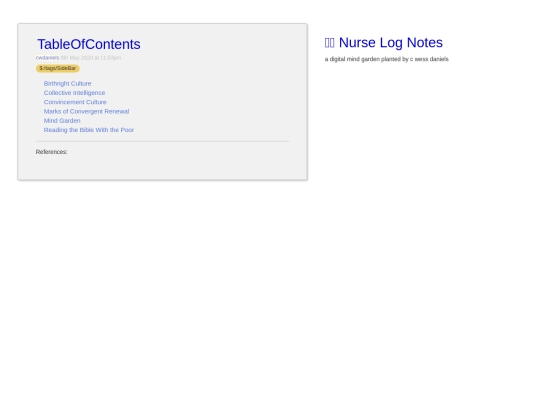Open the Convincement Culture link
This screenshot has width=540, height=405.
pos(75,102)
